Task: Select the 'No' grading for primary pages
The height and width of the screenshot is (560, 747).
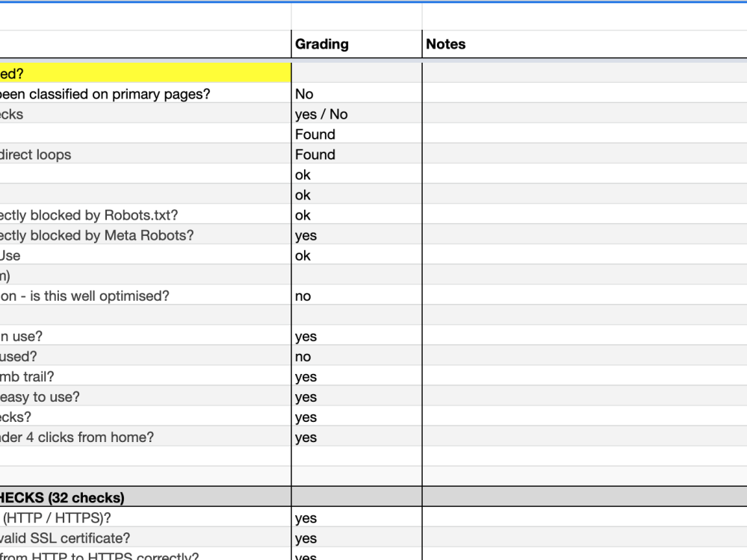Action: [x=356, y=94]
